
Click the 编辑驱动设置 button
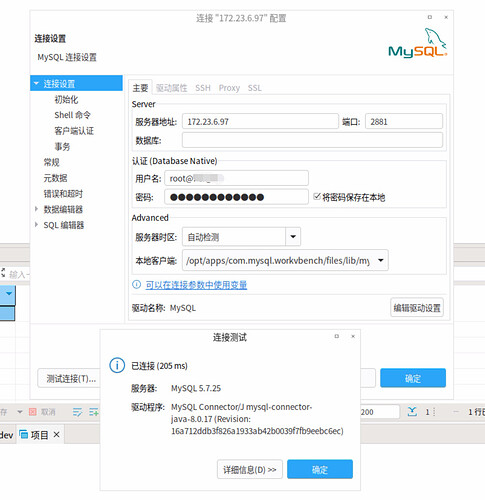click(x=417, y=307)
